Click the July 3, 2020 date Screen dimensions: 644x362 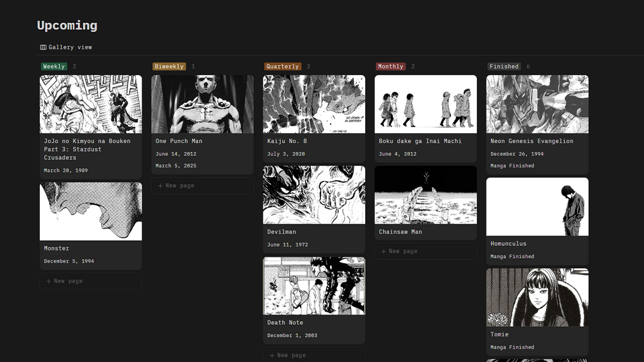pyautogui.click(x=286, y=154)
